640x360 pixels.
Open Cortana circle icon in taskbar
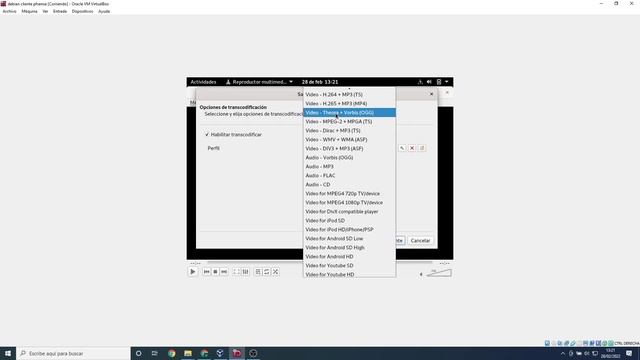point(139,353)
